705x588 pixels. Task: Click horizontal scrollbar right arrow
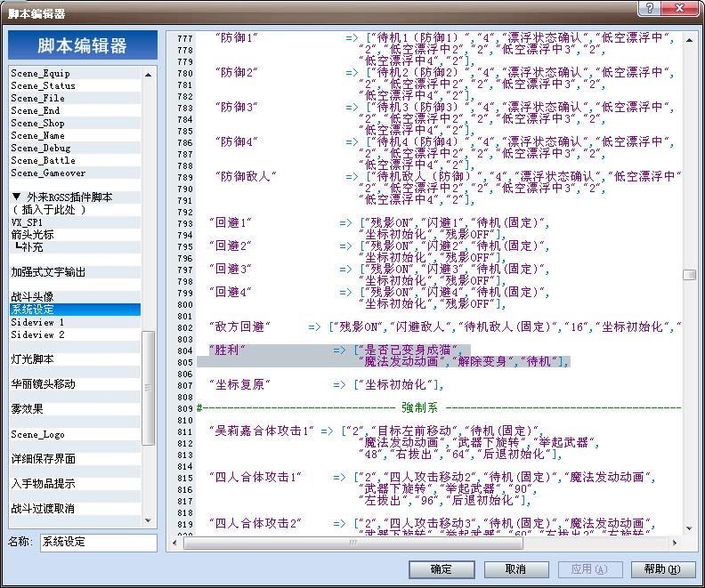tap(675, 544)
